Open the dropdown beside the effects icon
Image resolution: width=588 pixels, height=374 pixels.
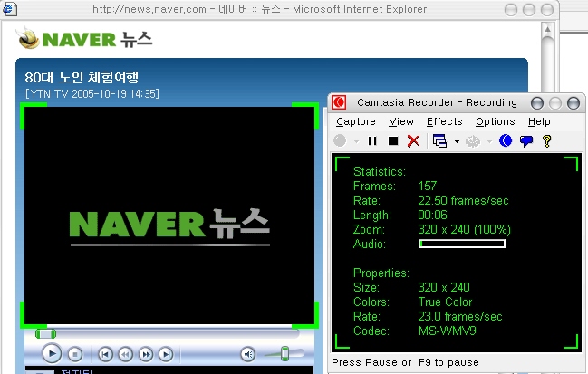[x=489, y=141]
